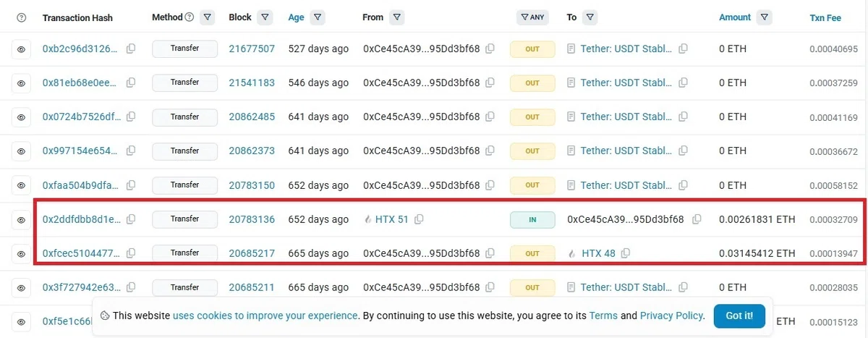Open the HTX 51 address page

pyautogui.click(x=392, y=219)
